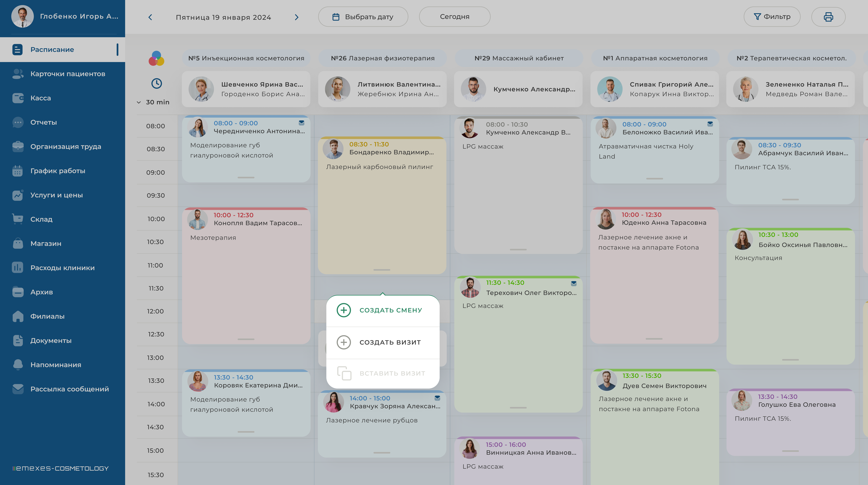Viewport: 868px width, 485px height.
Task: Open the Фильтр button
Action: point(772,17)
